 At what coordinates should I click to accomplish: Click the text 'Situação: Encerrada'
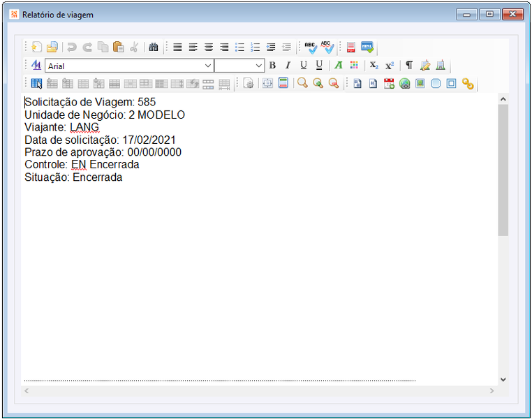click(x=73, y=177)
